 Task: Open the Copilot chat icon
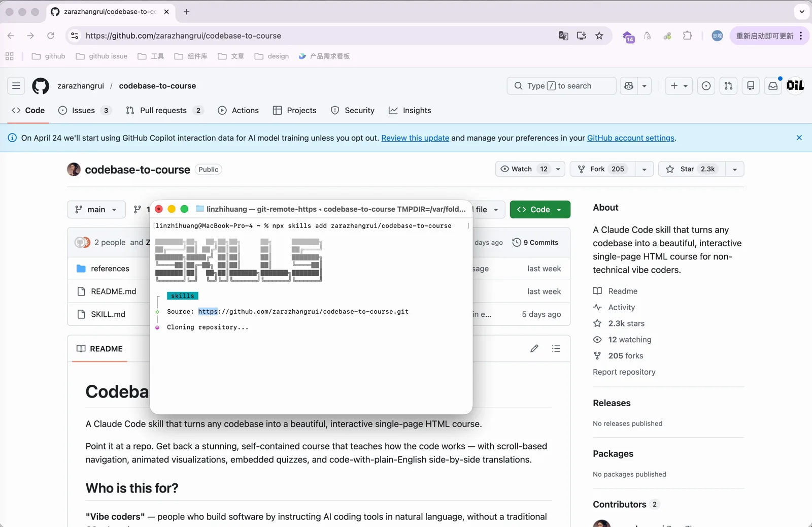[x=629, y=86]
